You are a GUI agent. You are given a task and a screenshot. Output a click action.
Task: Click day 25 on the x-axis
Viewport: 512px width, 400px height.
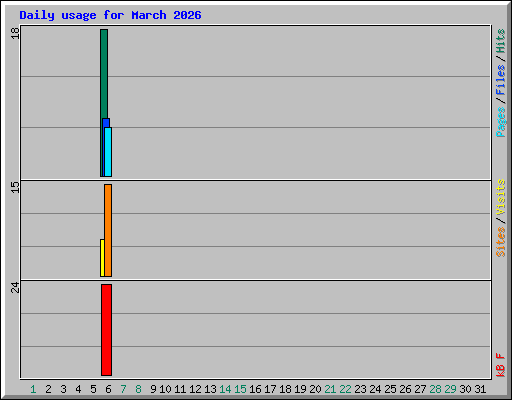point(390,389)
